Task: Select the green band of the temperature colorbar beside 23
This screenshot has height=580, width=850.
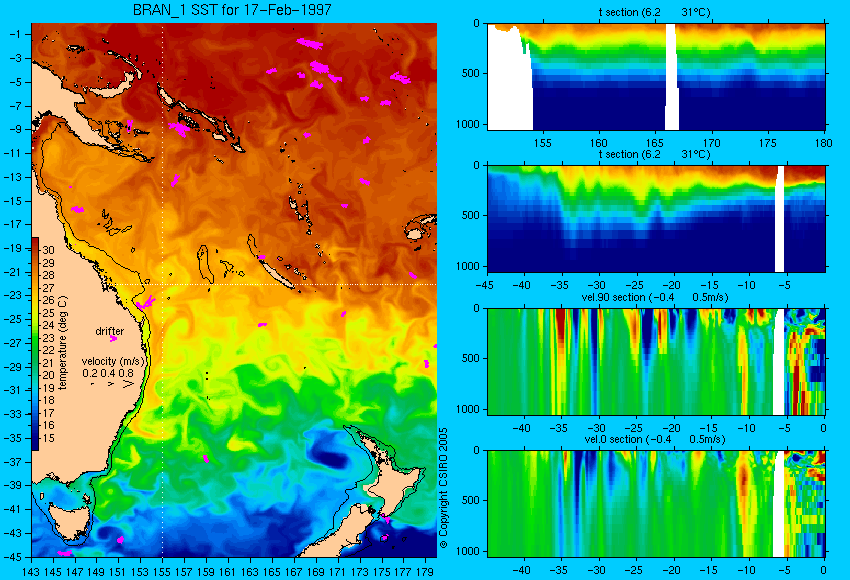Action: (35, 338)
